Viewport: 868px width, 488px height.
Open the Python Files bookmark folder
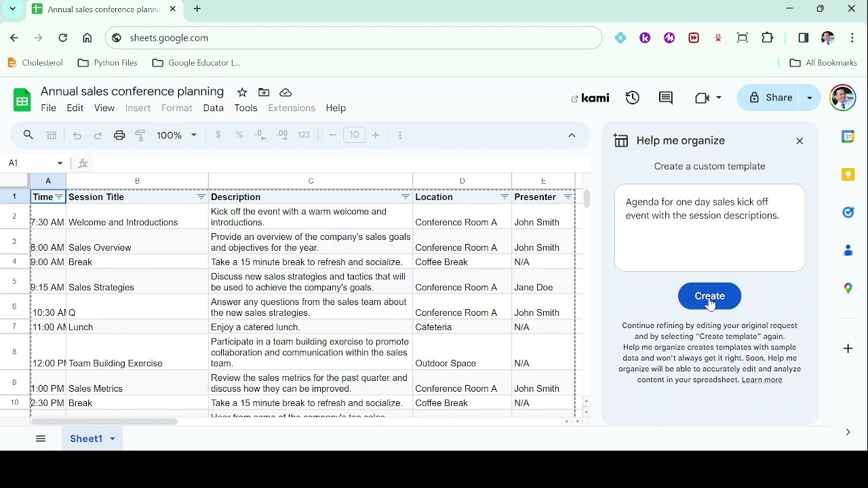pyautogui.click(x=108, y=63)
